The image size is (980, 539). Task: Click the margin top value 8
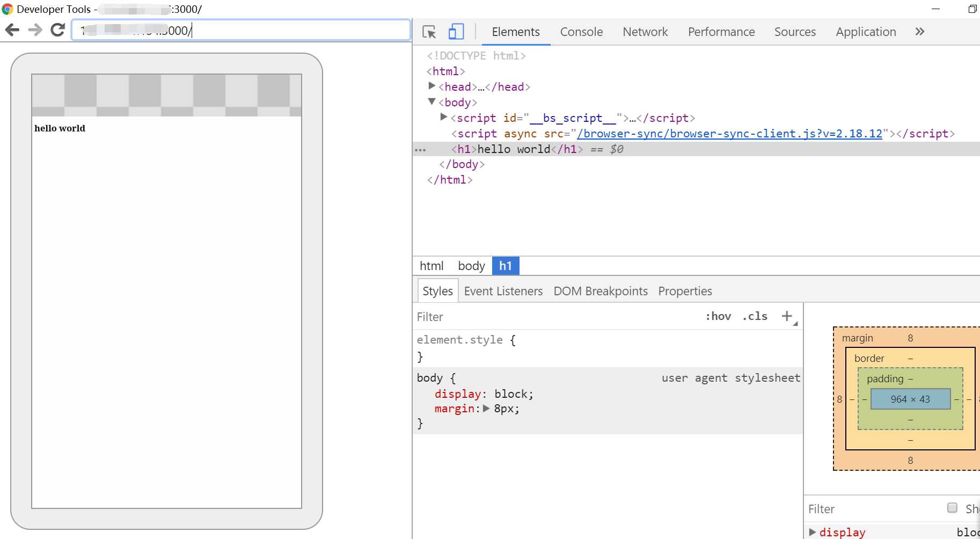coord(910,338)
